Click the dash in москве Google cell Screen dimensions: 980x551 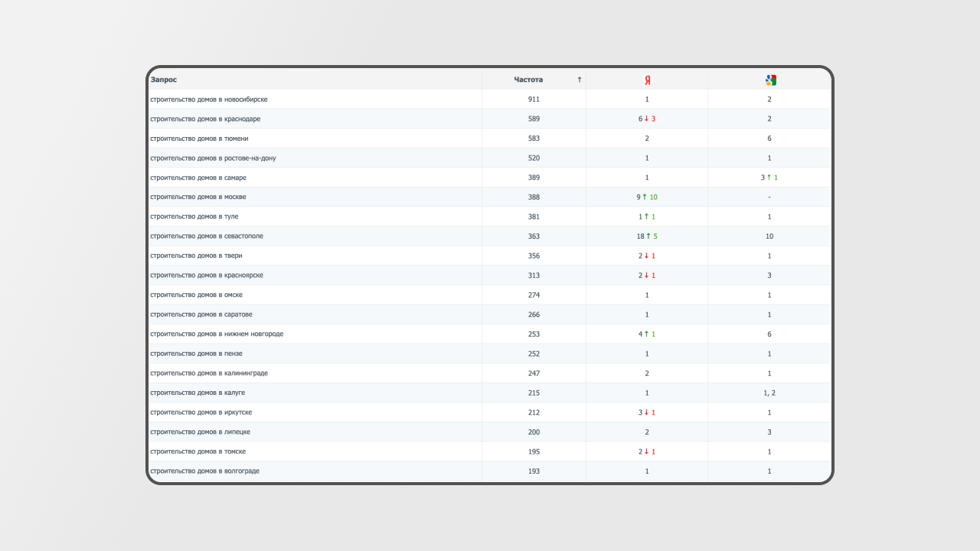[x=769, y=197]
